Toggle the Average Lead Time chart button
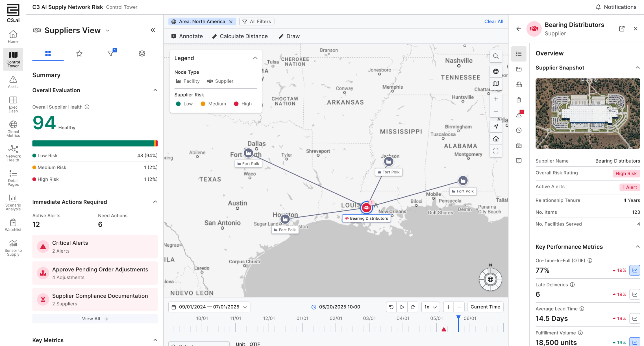644x346 pixels. tap(635, 319)
